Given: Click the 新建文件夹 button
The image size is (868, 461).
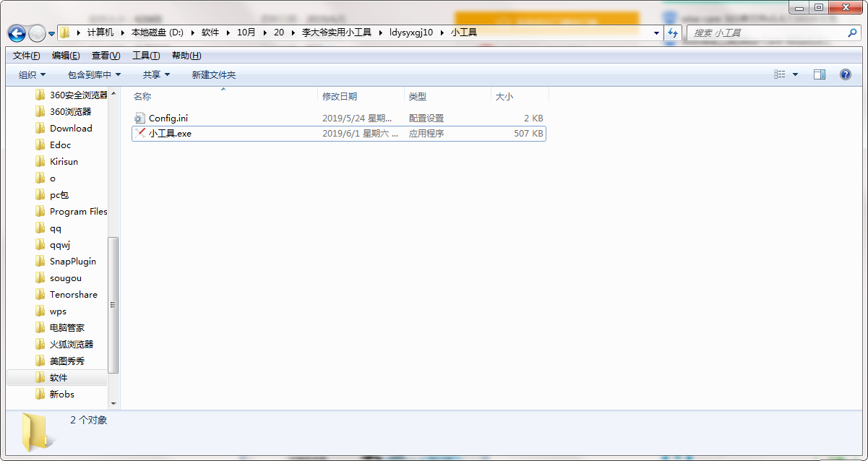Looking at the screenshot, I should tap(214, 74).
